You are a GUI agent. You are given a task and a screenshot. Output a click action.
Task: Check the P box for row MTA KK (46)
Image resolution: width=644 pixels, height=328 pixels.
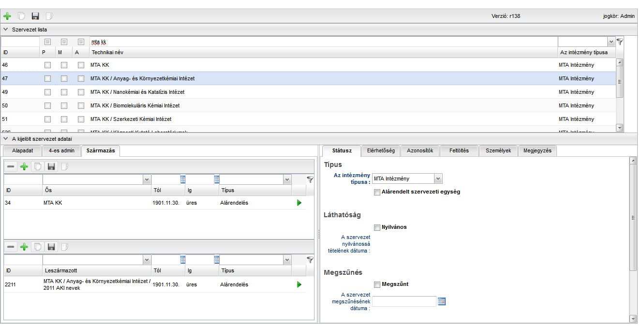[47, 65]
